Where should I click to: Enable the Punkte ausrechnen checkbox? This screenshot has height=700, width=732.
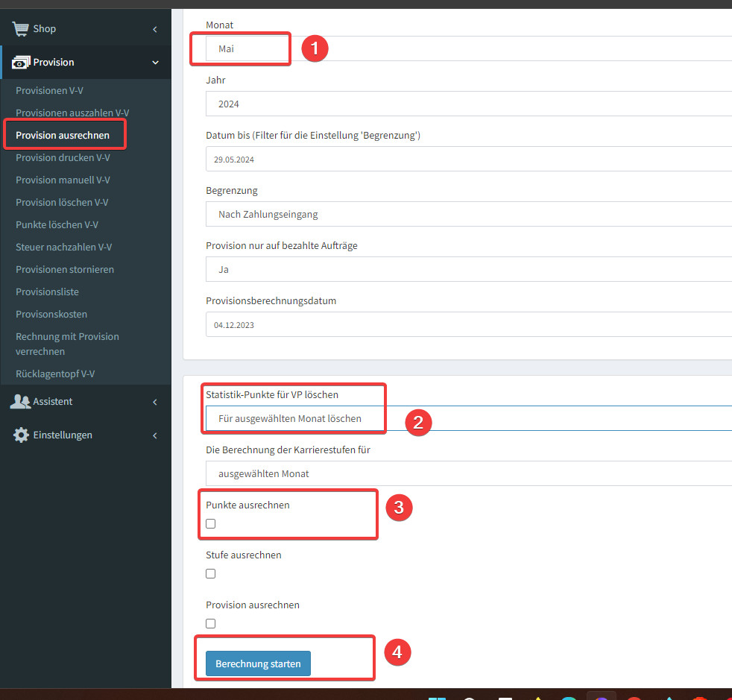click(x=211, y=524)
